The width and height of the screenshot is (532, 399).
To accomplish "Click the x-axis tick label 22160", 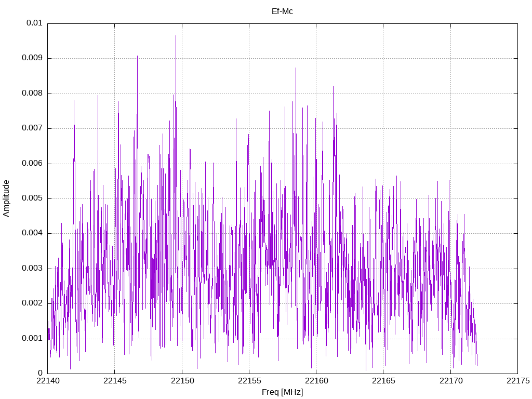I will pos(316,381).
